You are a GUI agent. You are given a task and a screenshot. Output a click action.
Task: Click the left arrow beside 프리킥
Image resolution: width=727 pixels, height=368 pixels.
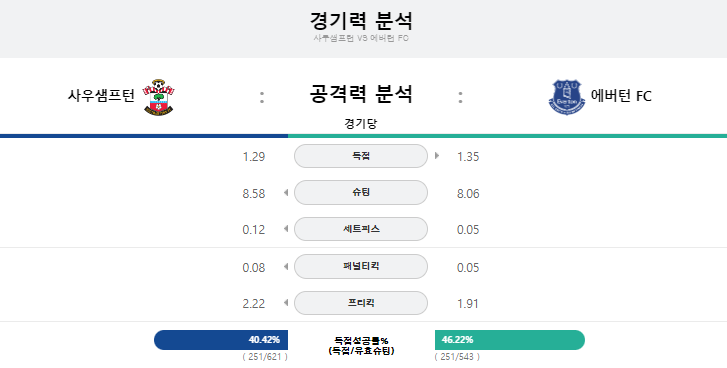tap(286, 303)
